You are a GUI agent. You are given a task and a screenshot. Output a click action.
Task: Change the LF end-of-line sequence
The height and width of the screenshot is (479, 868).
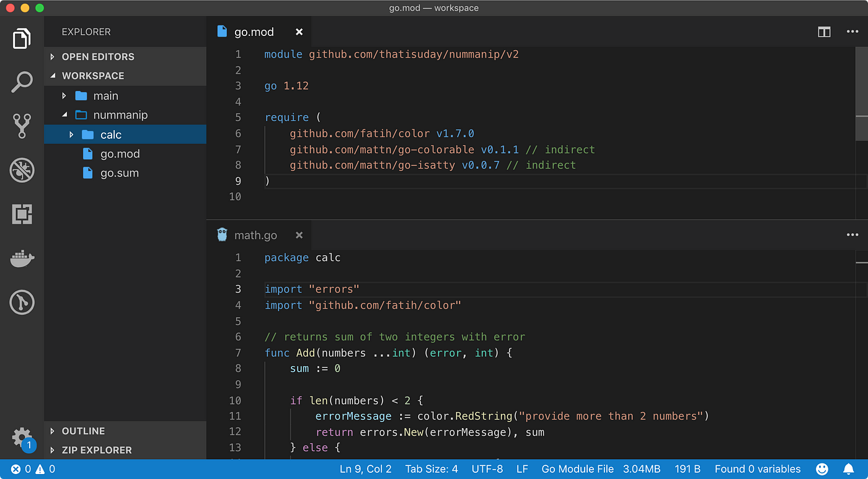(522, 469)
